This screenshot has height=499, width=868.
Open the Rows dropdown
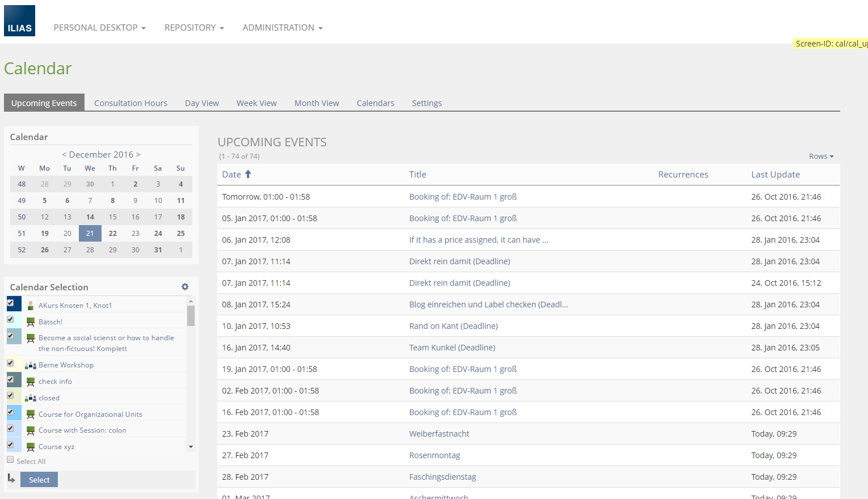821,157
